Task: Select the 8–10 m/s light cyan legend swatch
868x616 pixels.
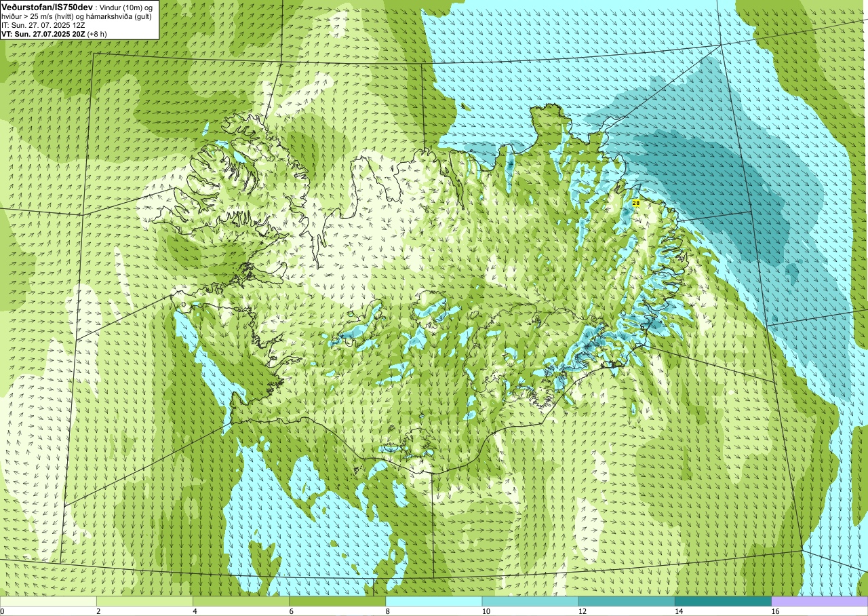Action: click(x=434, y=601)
